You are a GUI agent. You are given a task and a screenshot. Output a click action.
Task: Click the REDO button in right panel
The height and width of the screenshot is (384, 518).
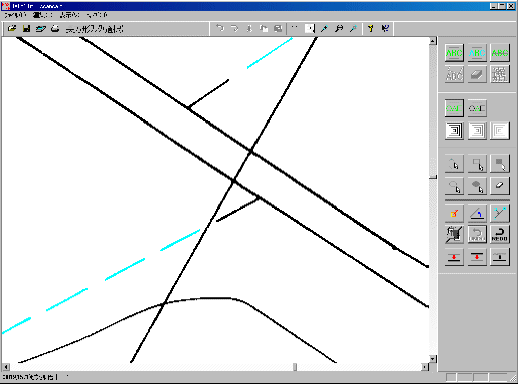[x=499, y=234]
